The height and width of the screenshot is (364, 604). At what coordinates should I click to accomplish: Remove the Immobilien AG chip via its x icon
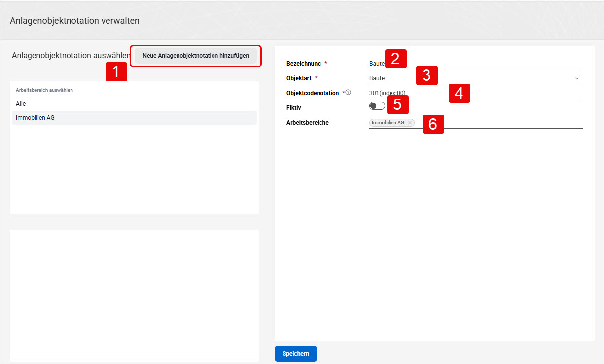click(410, 123)
